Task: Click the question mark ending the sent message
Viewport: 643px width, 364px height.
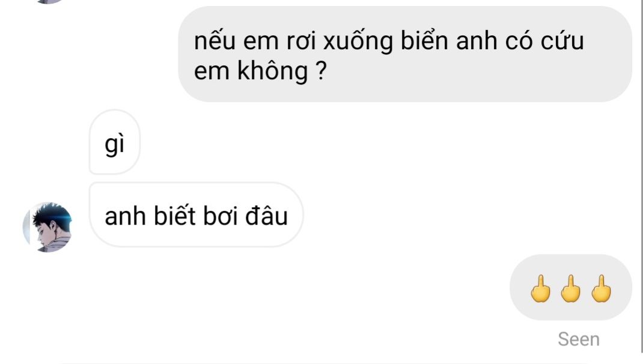Action: tap(322, 70)
